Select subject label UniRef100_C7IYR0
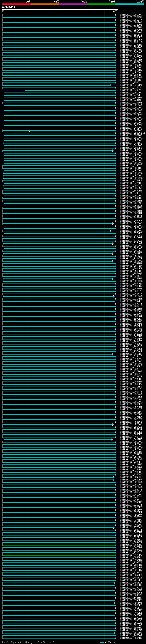 (131, 85)
